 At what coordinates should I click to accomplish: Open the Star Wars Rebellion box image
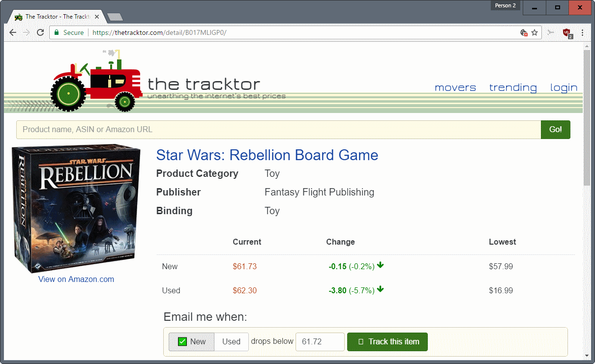76,208
